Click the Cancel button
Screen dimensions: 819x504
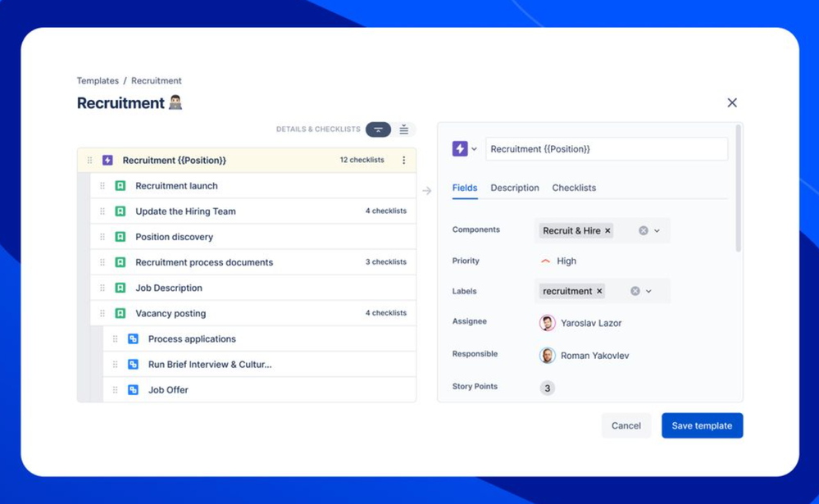click(x=626, y=425)
